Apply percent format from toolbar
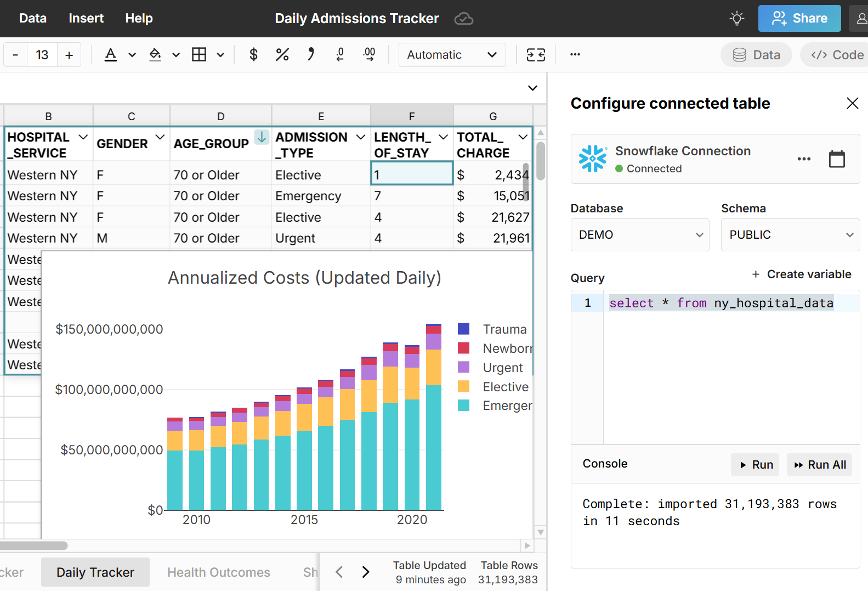This screenshot has height=591, width=868. point(282,55)
